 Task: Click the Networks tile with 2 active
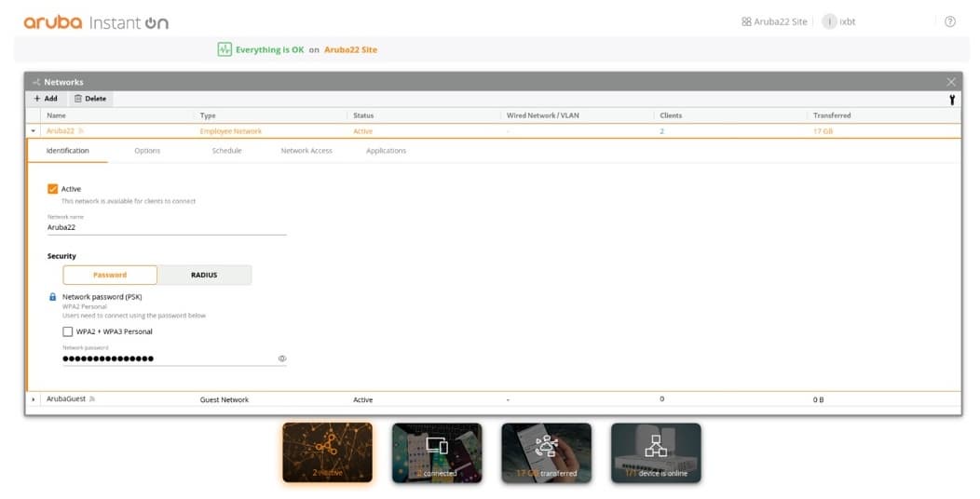click(327, 452)
